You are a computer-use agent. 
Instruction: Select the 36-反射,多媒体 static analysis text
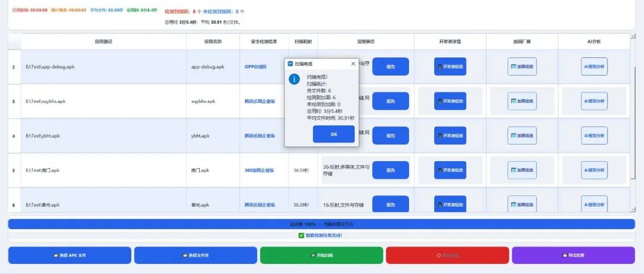[x=346, y=170]
